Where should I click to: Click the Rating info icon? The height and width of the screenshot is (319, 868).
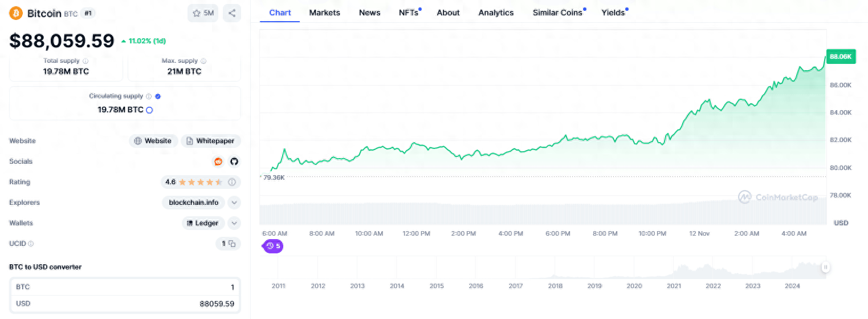(232, 182)
